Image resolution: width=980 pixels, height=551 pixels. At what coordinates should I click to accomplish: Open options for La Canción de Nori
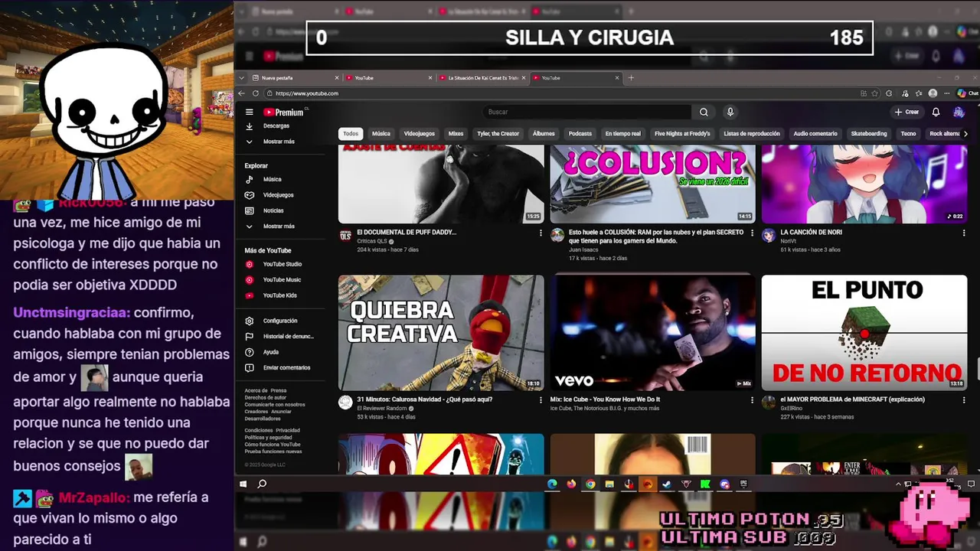(963, 233)
